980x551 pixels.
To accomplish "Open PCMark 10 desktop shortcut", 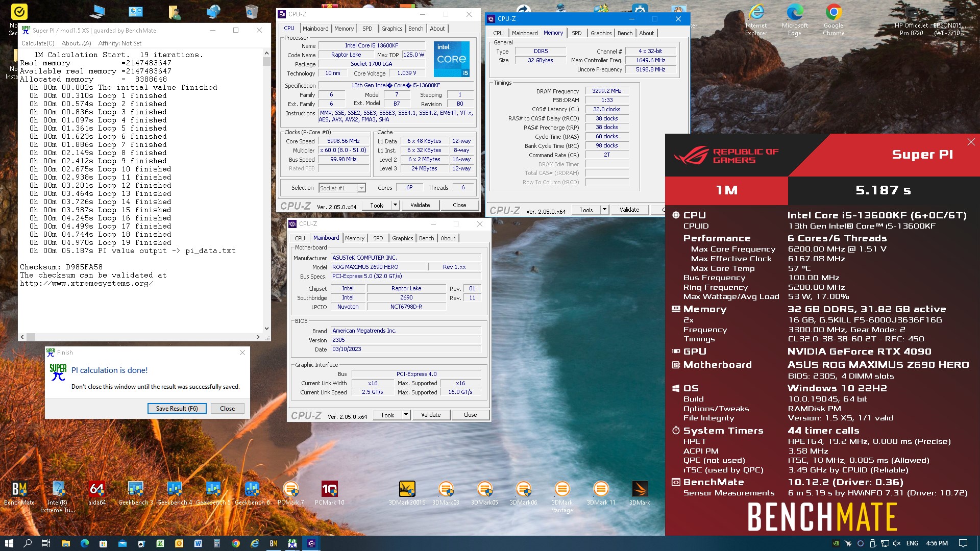I will (330, 493).
